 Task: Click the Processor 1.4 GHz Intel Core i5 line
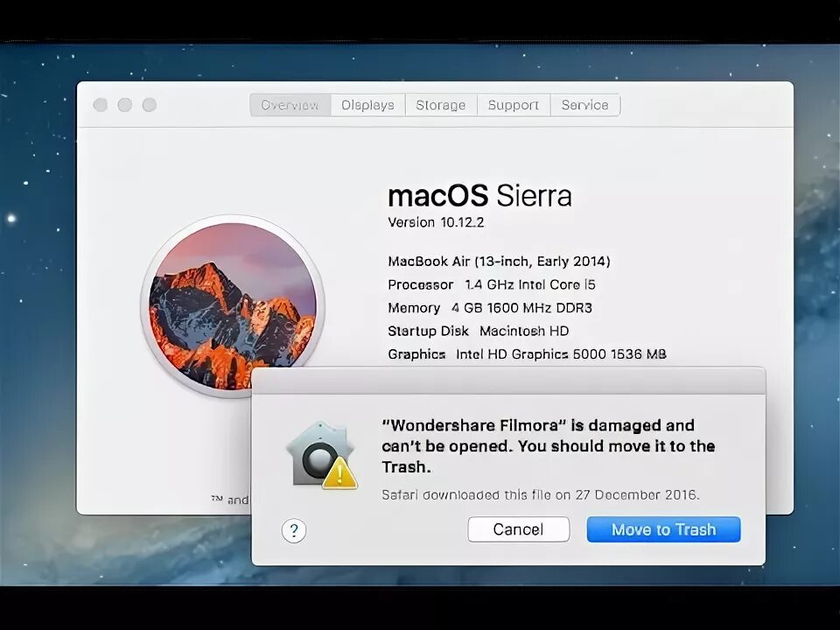pyautogui.click(x=491, y=284)
